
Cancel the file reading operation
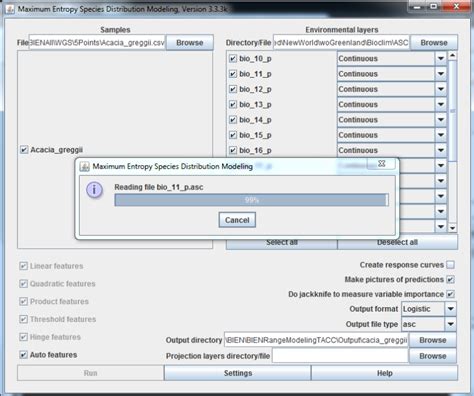coord(237,220)
